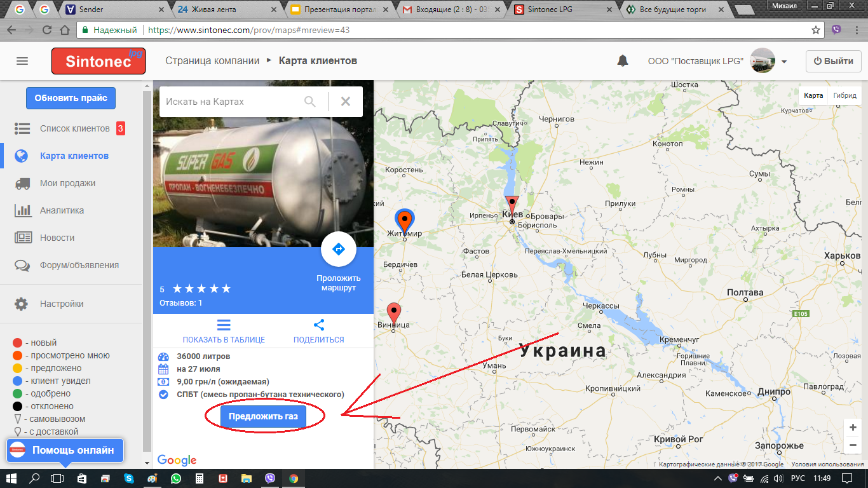Screen dimensions: 868x488
Task: Click the search magnifier in the maps box
Action: click(310, 102)
